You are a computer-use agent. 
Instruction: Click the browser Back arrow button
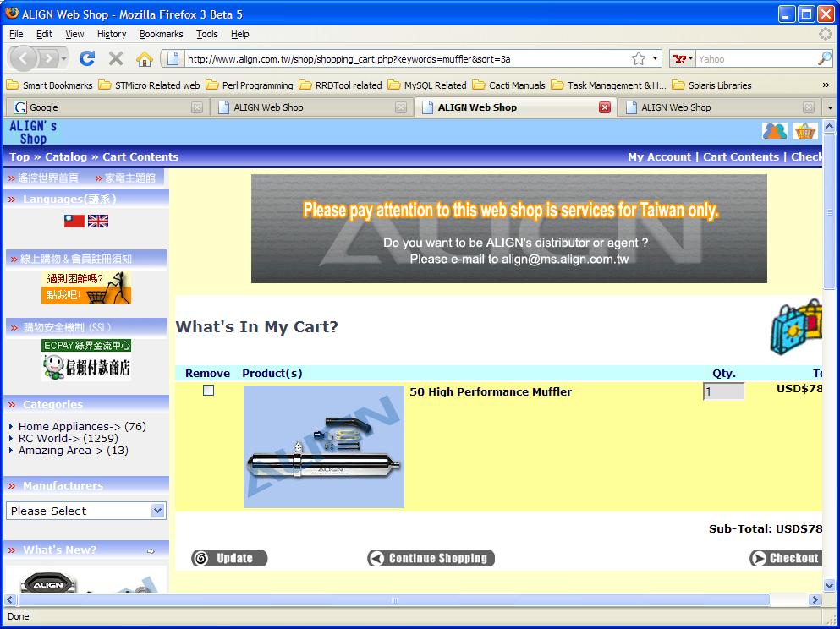(23, 58)
